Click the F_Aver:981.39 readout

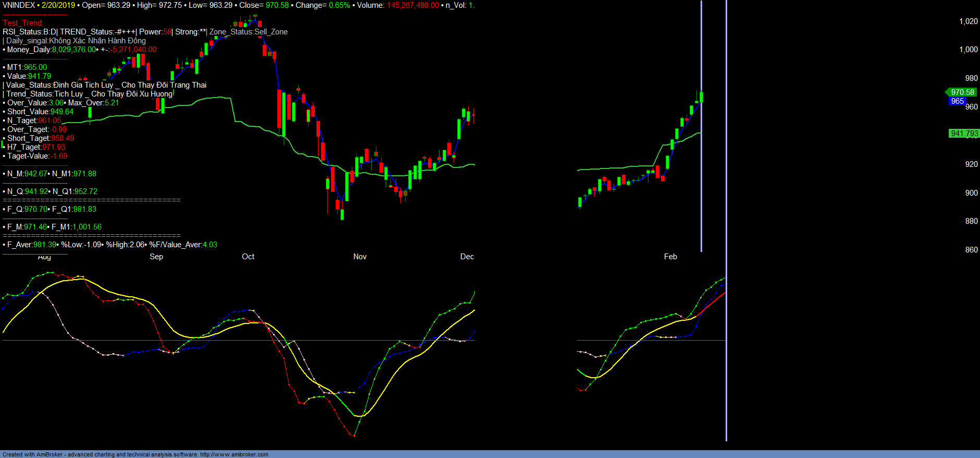(30, 245)
